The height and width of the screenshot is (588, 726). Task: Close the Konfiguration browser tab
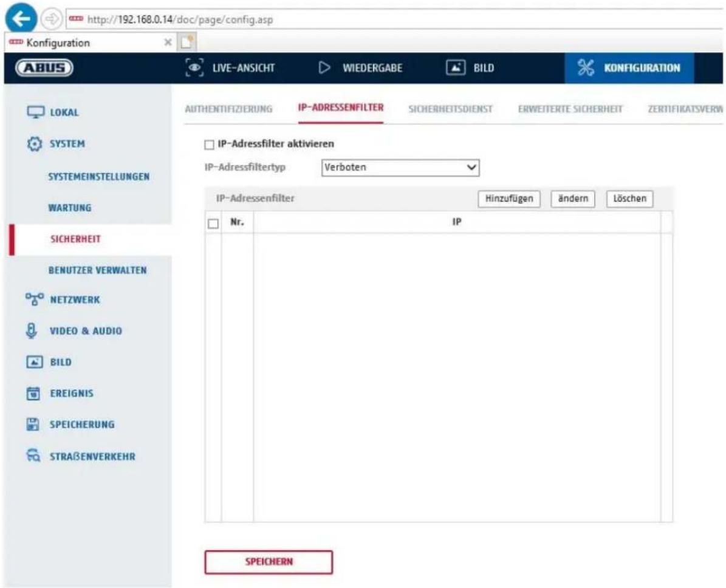[168, 43]
